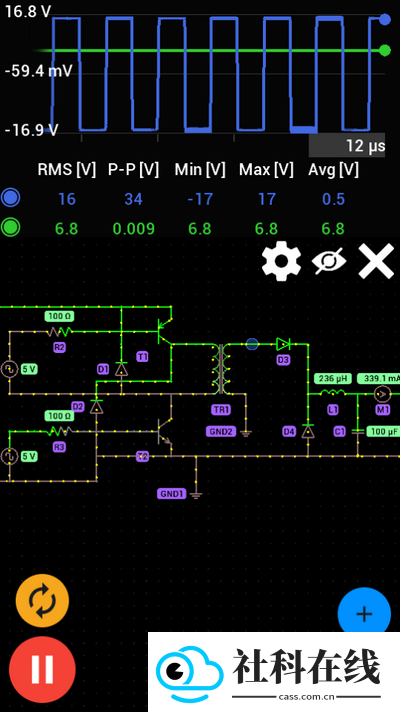Select the GND1 ground label
The width and height of the screenshot is (400, 712).
tap(172, 494)
